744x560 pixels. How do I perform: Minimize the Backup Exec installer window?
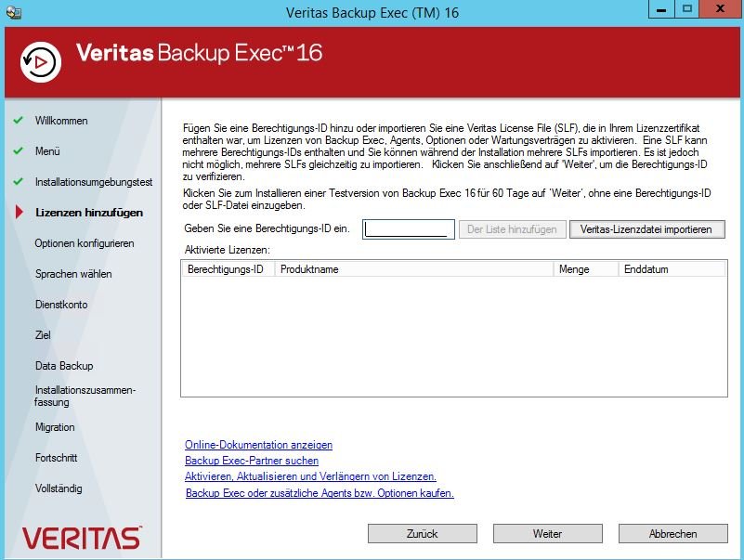pyautogui.click(x=661, y=9)
